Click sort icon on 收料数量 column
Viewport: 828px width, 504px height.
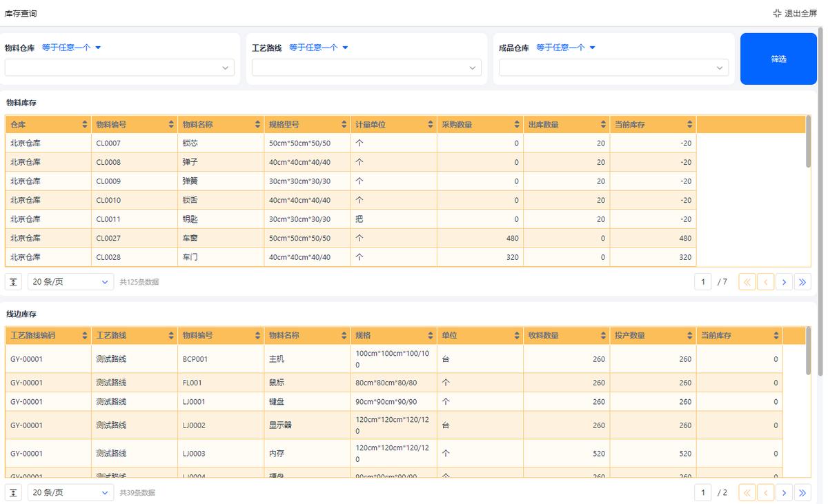coord(602,335)
